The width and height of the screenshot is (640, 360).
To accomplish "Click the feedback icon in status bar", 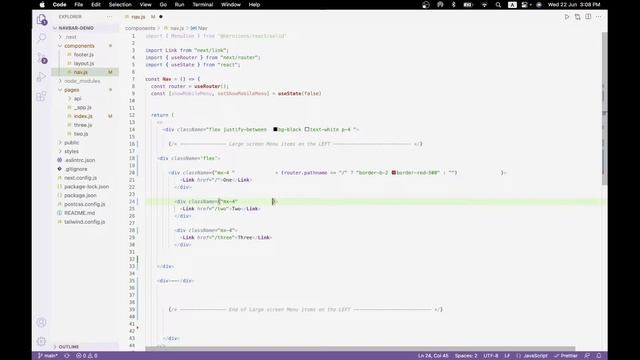I will 587,356.
